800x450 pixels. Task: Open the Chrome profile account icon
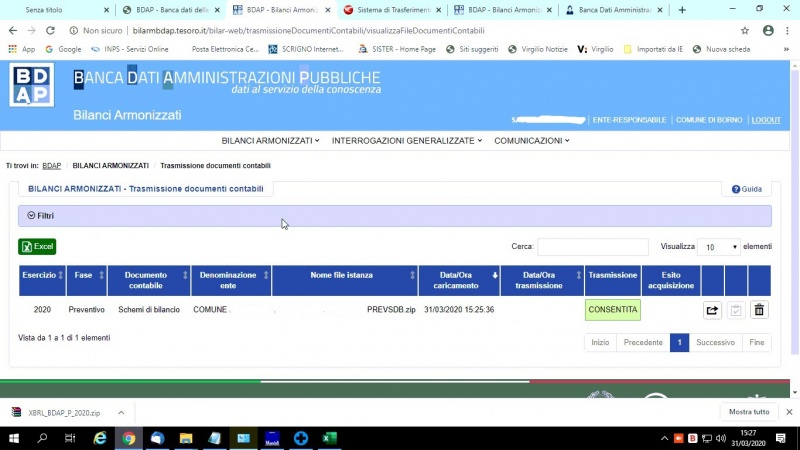[x=768, y=31]
